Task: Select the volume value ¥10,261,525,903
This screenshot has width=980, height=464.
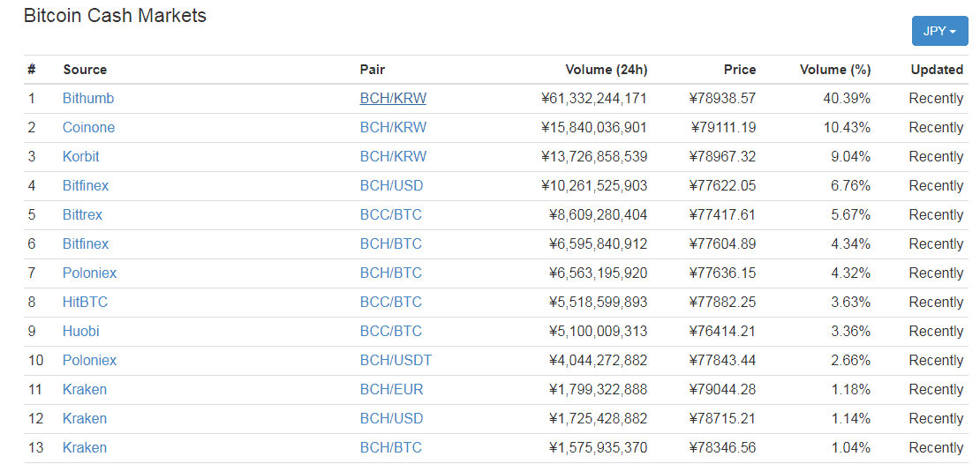Action: [x=594, y=185]
